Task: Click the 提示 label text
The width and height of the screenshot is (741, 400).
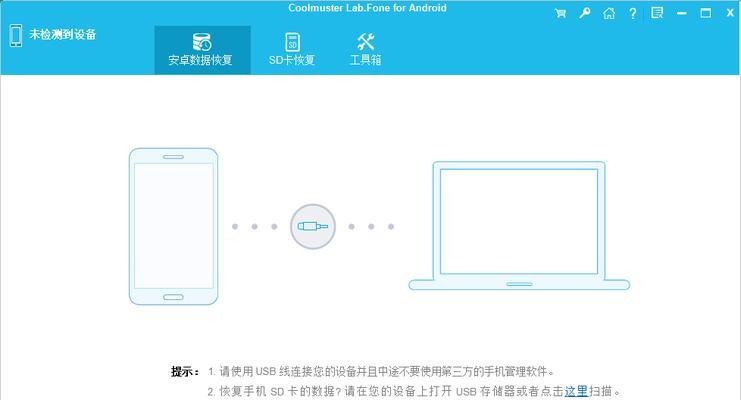Action: [x=184, y=372]
